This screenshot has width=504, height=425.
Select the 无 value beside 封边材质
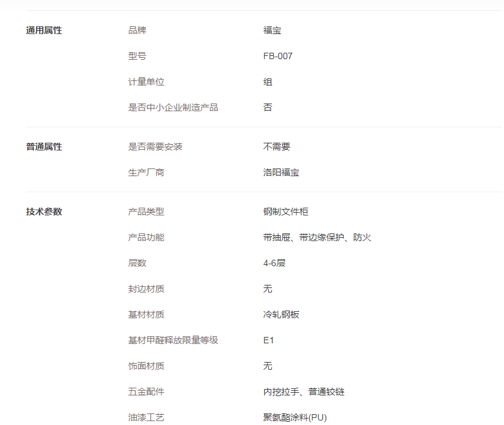click(267, 289)
